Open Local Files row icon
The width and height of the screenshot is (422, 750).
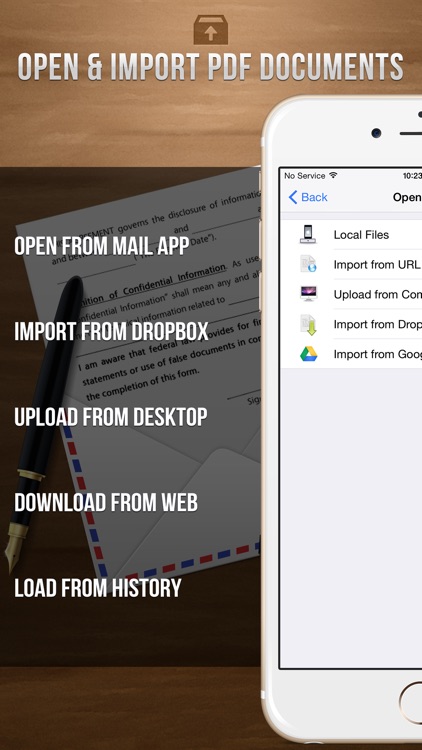point(308,234)
